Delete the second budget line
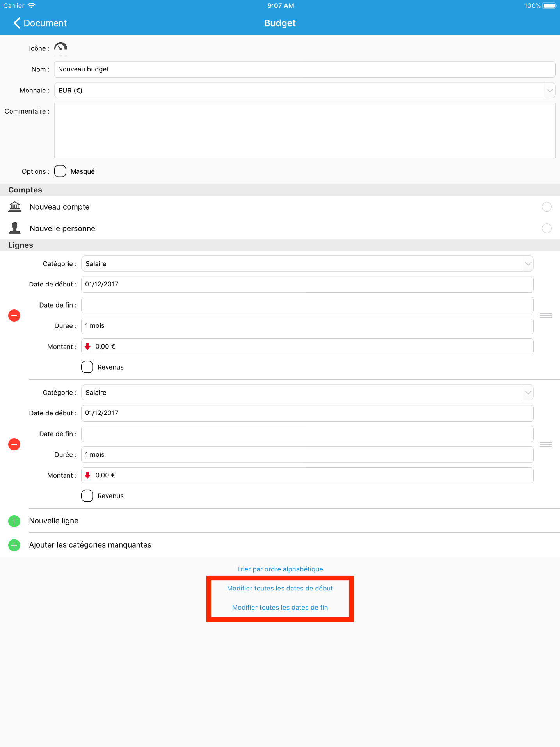 pos(14,444)
